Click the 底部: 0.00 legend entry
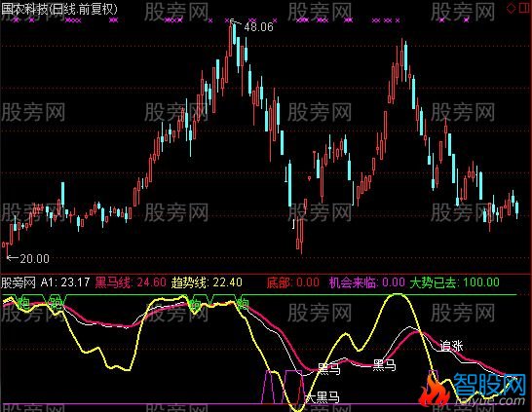 (x=293, y=282)
